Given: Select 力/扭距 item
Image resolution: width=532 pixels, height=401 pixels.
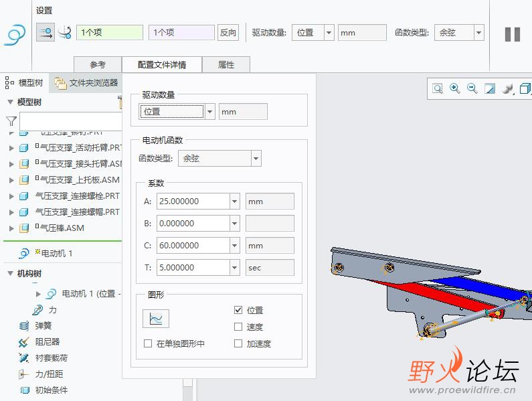Looking at the screenshot, I should (49, 374).
